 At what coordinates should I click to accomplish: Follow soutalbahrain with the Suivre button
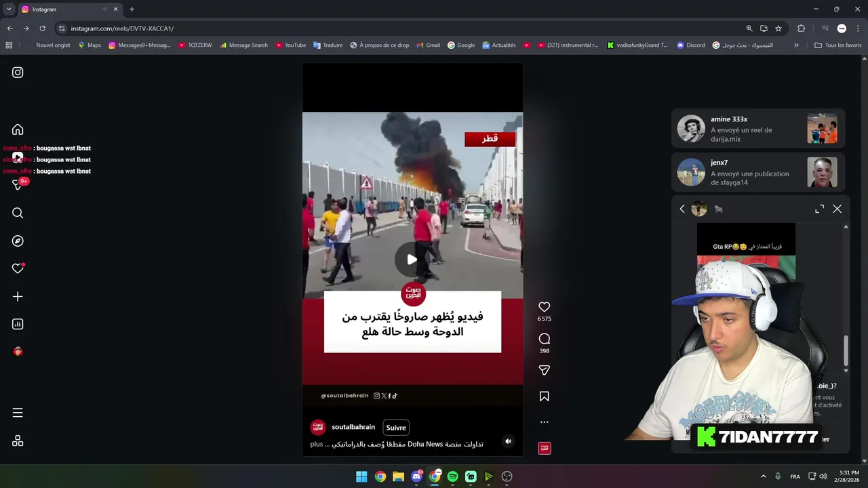coord(396,428)
